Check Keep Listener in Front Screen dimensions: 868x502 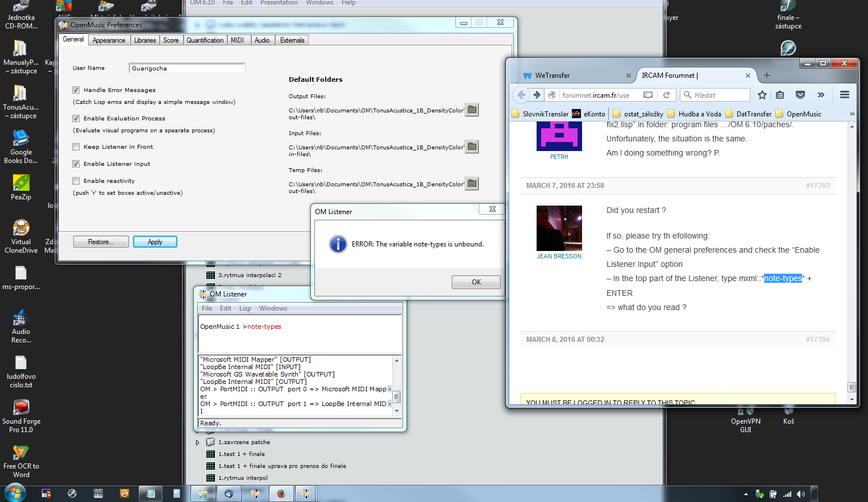coord(76,147)
